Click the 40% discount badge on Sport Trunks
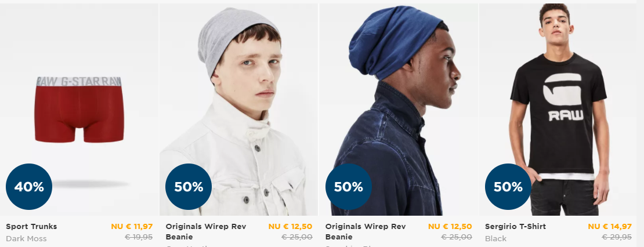This screenshot has height=247, width=644. tap(29, 187)
